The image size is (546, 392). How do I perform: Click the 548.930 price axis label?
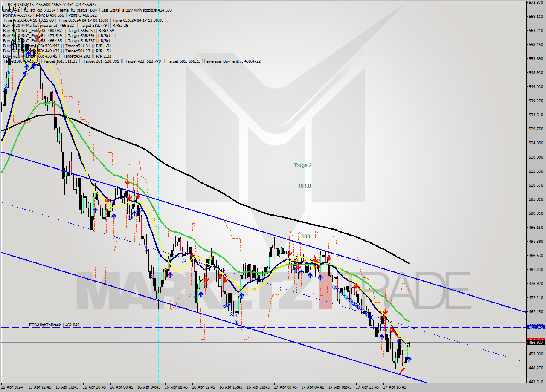click(536, 72)
